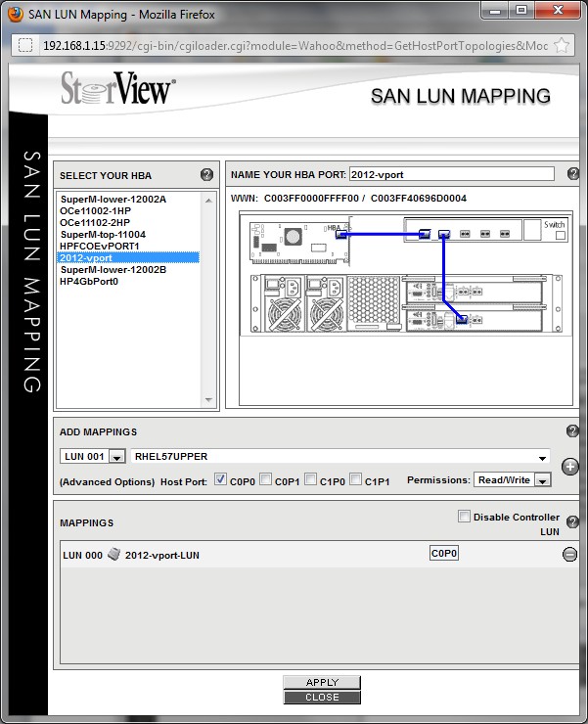Click help icon in Mappings section
Screen dimensions: 588x724
(572, 522)
